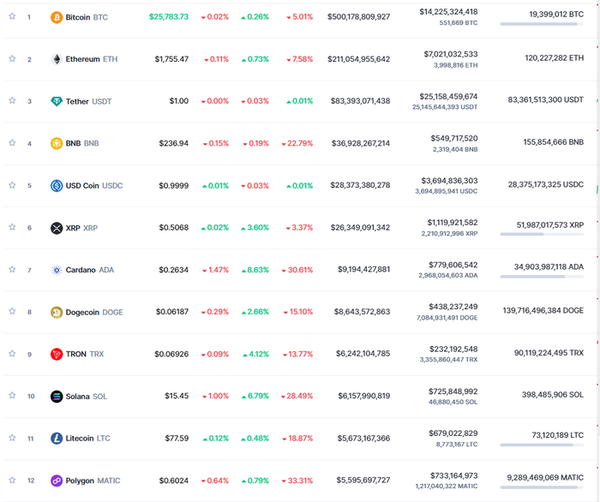600x502 pixels.
Task: Click Ethereum's 24h volume amount
Action: pyautogui.click(x=443, y=53)
